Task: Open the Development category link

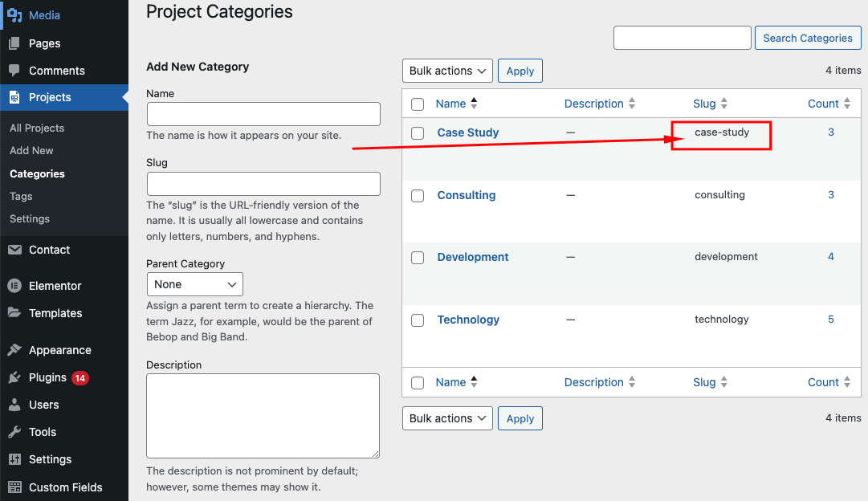Action: (x=473, y=257)
